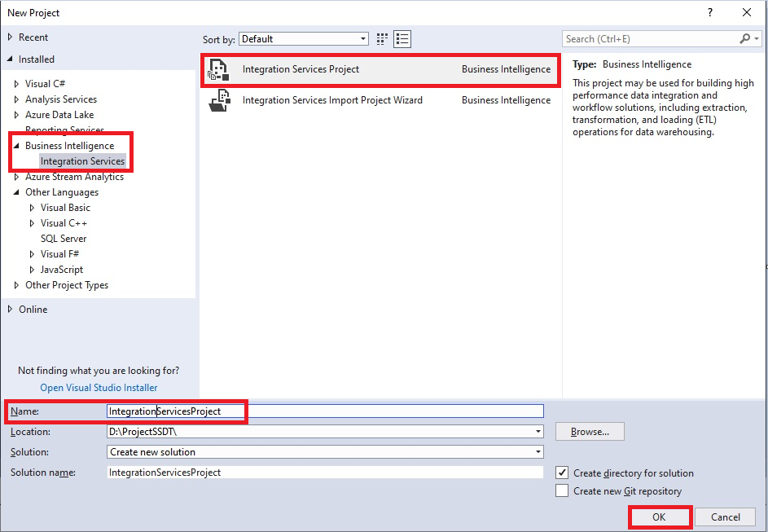The height and width of the screenshot is (532, 768).
Task: Uncheck Create directory for solution
Action: pos(562,473)
